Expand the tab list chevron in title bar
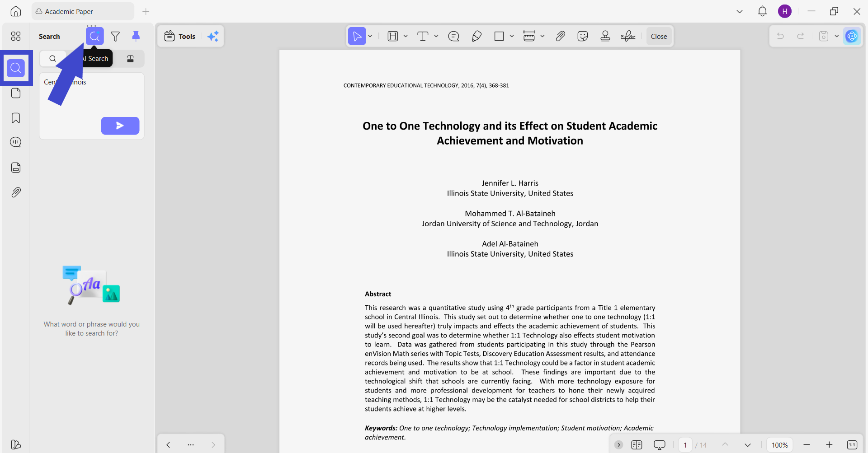 click(x=740, y=11)
